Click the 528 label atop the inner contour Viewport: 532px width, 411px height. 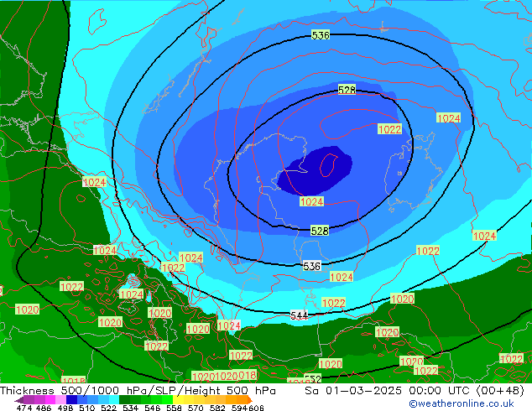point(347,90)
